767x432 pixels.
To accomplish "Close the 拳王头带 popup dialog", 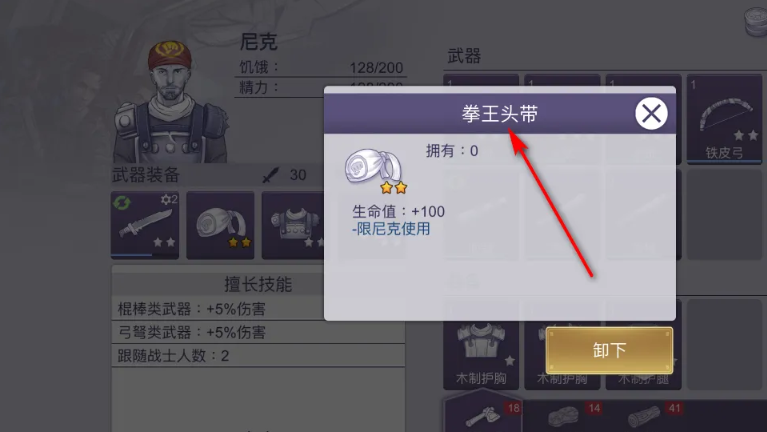I will pos(651,114).
